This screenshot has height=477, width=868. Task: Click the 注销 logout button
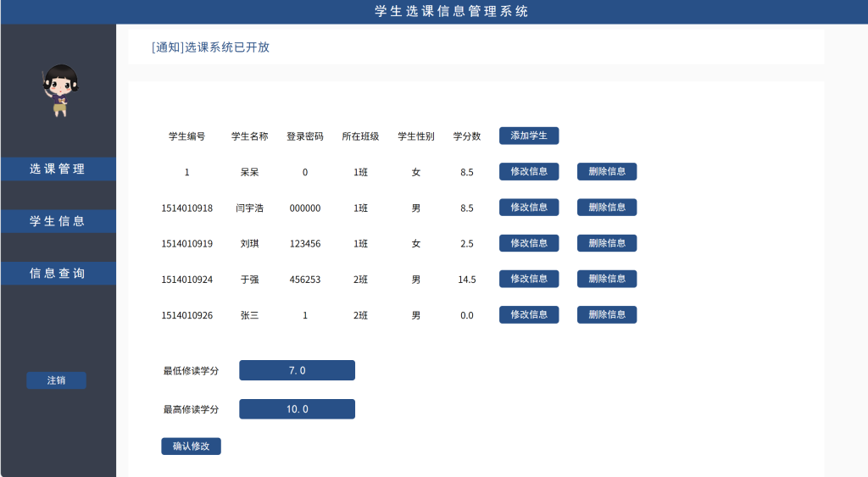pyautogui.click(x=57, y=380)
